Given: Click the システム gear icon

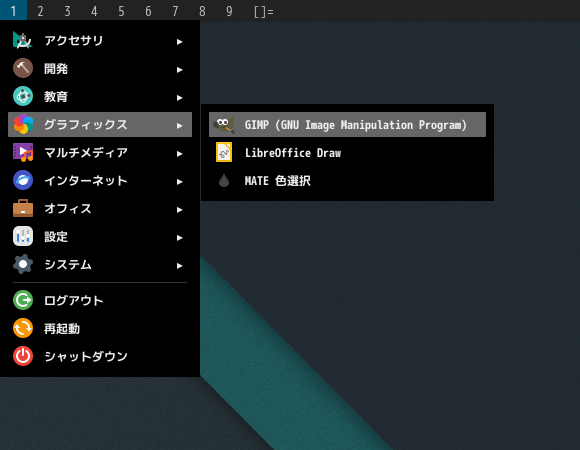Looking at the screenshot, I should [23, 264].
